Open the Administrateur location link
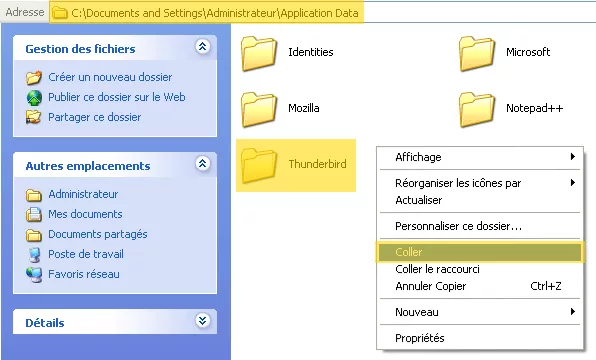 pyautogui.click(x=83, y=194)
